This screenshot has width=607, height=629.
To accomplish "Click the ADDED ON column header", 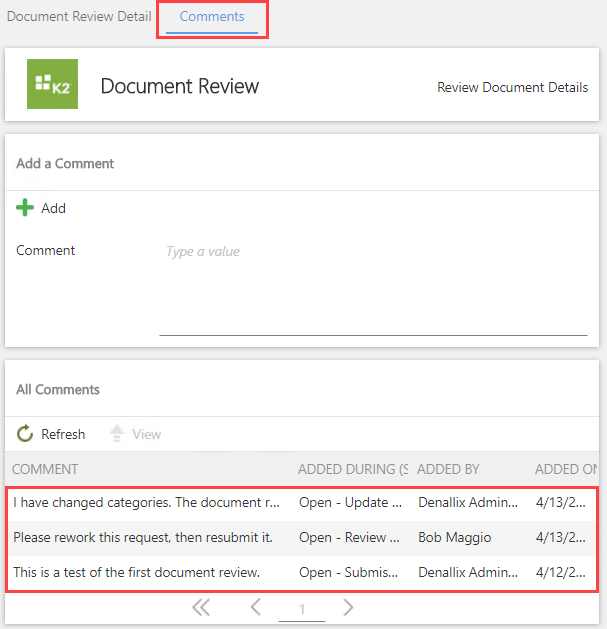I will click(566, 469).
